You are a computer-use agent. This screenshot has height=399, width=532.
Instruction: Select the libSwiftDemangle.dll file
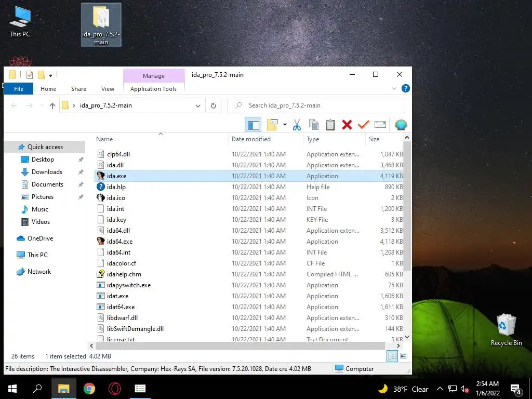point(135,329)
